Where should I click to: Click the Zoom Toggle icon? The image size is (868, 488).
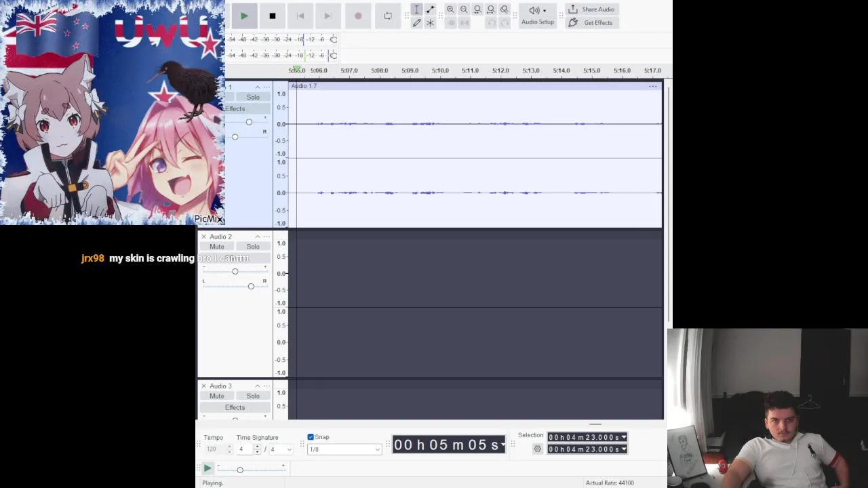(505, 9)
